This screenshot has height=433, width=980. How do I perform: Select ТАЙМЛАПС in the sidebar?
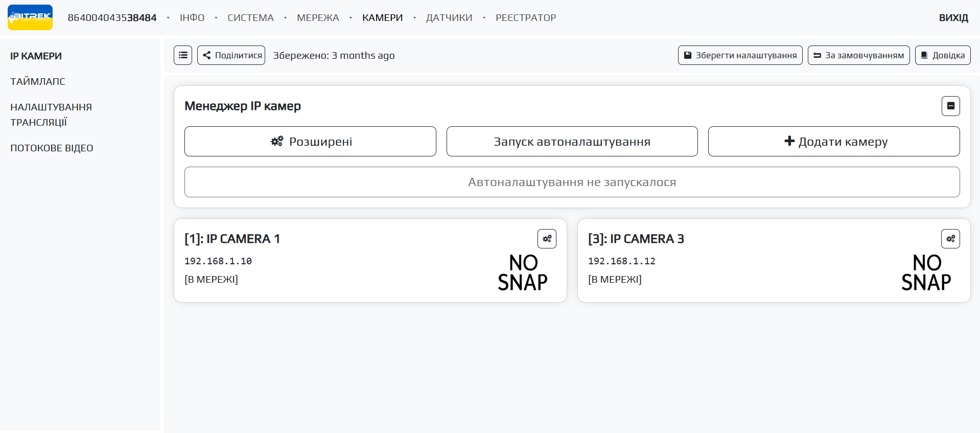[x=38, y=81]
